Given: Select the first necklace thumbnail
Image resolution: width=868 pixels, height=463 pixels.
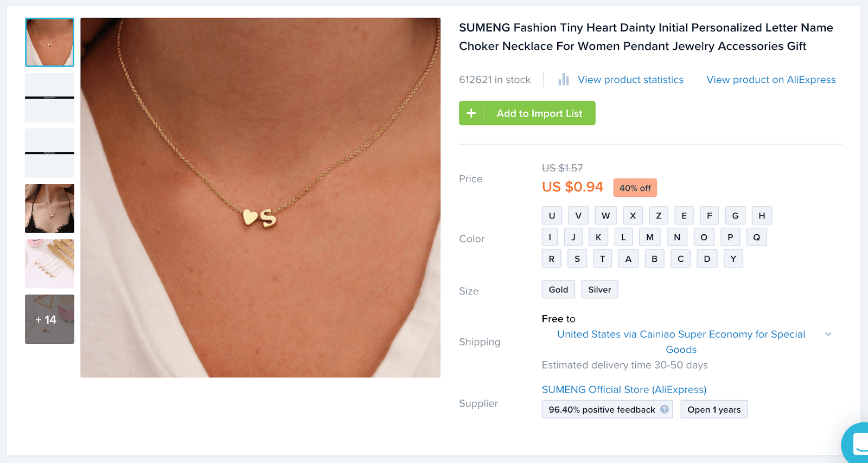Looking at the screenshot, I should pyautogui.click(x=49, y=42).
